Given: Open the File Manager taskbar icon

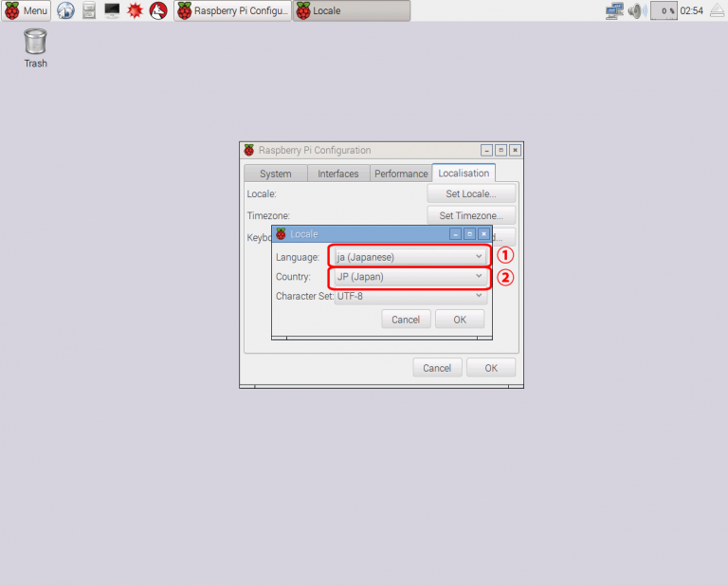Looking at the screenshot, I should pyautogui.click(x=89, y=11).
